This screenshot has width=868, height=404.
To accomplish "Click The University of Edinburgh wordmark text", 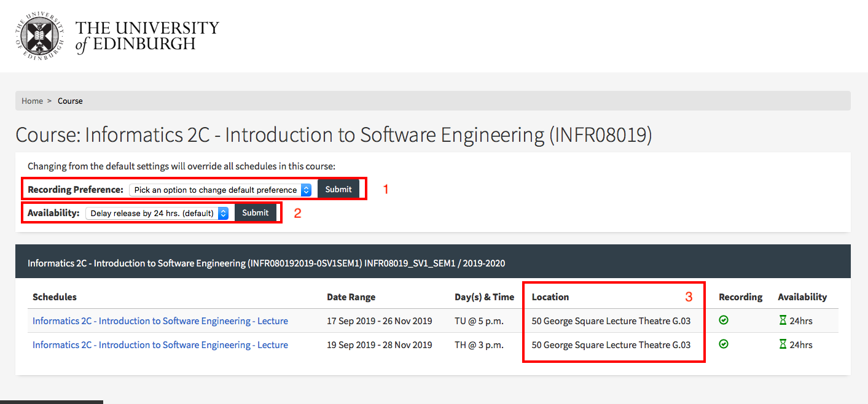I will point(147,36).
